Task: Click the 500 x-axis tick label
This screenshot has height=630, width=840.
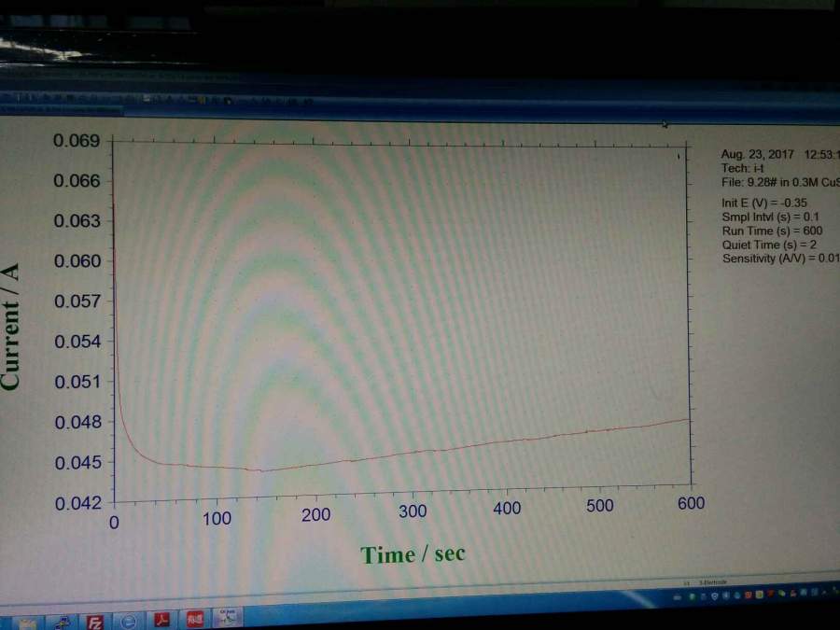Action: 599,505
